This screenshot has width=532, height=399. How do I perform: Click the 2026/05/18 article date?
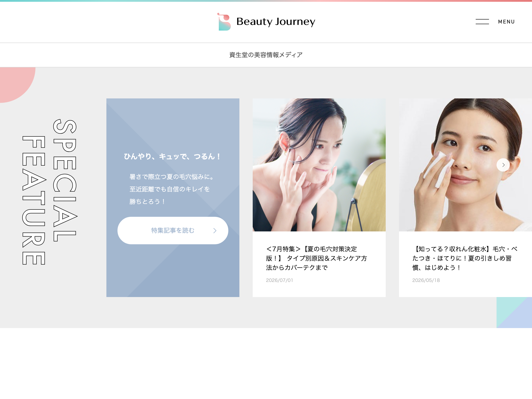426,280
